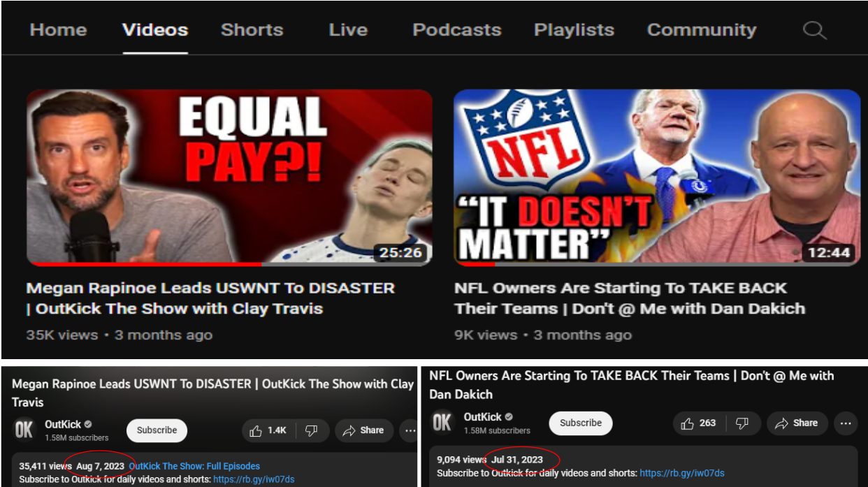Image resolution: width=868 pixels, height=487 pixels.
Task: Open the search icon on the channel page
Action: click(x=814, y=30)
